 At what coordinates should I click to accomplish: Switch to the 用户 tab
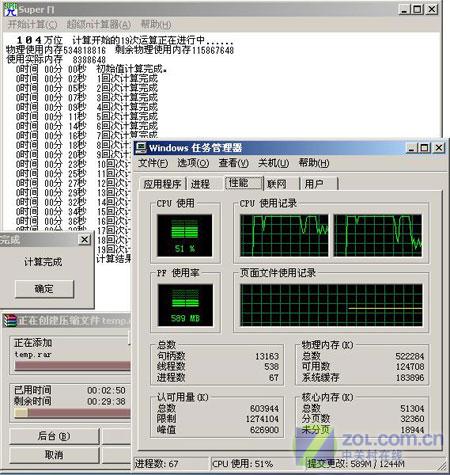click(x=319, y=184)
